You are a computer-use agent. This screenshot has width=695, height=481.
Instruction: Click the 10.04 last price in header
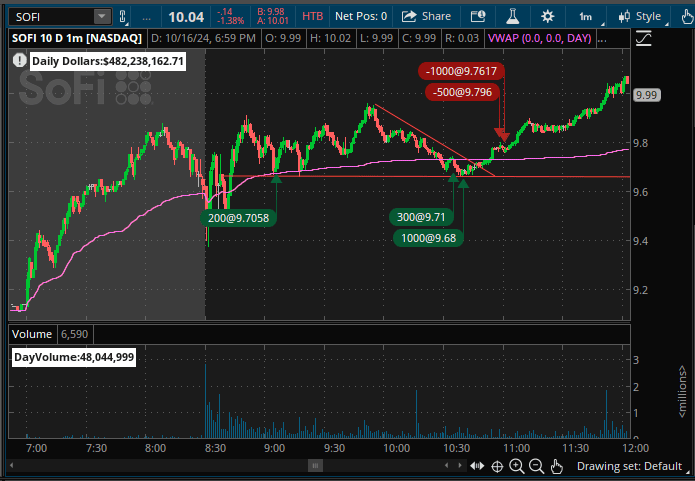(186, 17)
